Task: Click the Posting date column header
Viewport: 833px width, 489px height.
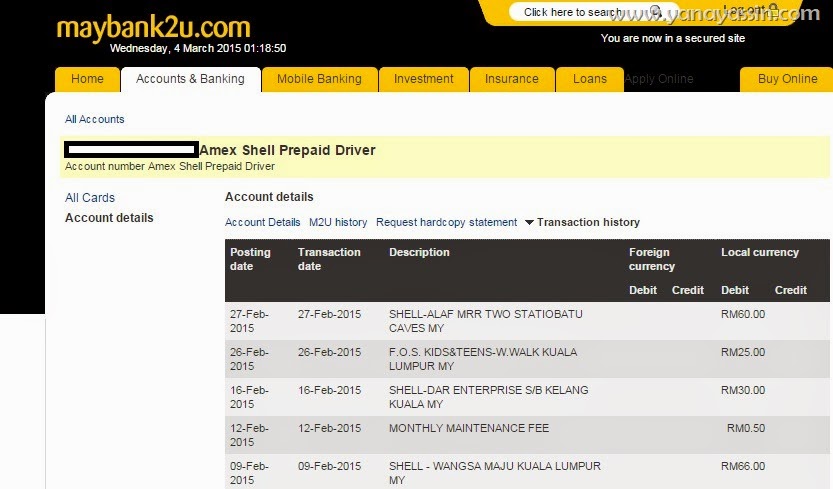Action: (x=250, y=259)
